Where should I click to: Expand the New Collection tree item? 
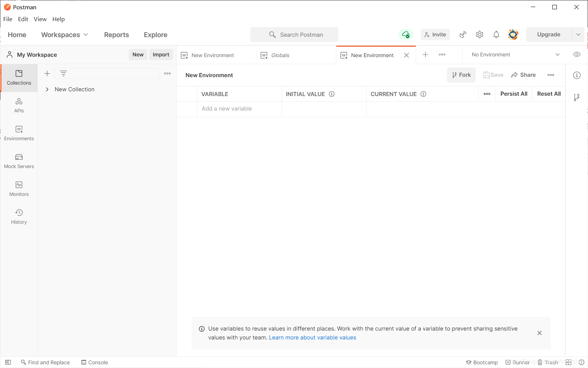point(47,89)
